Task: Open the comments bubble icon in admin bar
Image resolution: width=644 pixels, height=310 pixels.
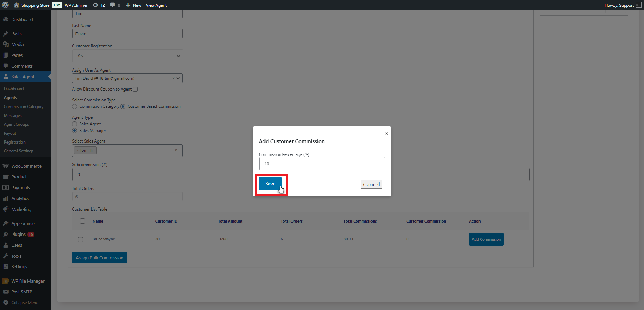Action: pyautogui.click(x=113, y=5)
